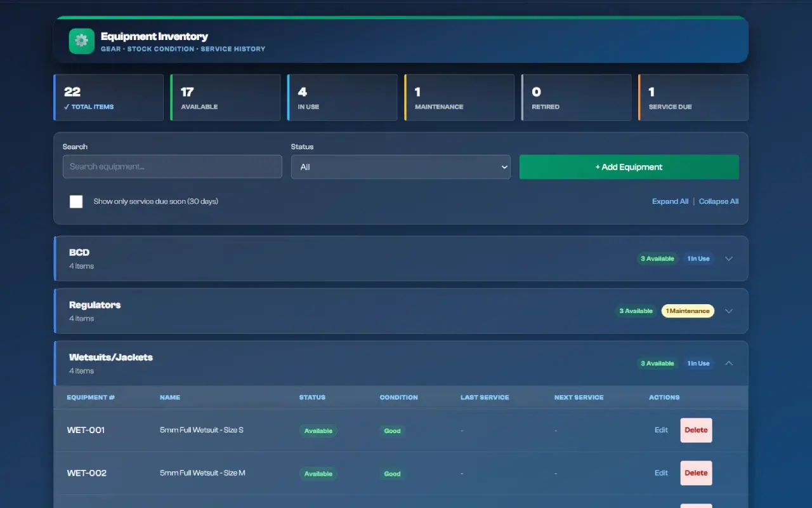Open the Status filter dropdown
The width and height of the screenshot is (812, 508).
pos(400,167)
